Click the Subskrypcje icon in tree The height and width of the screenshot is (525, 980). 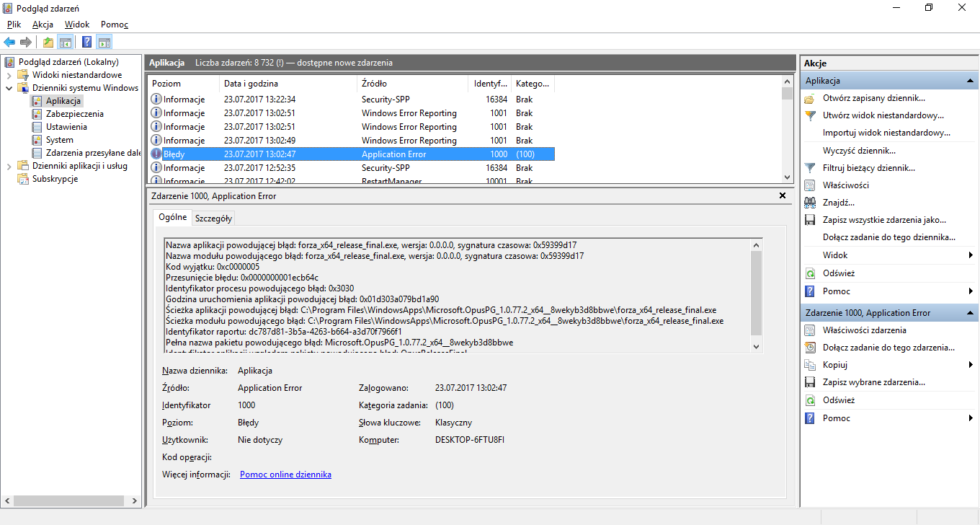(23, 179)
